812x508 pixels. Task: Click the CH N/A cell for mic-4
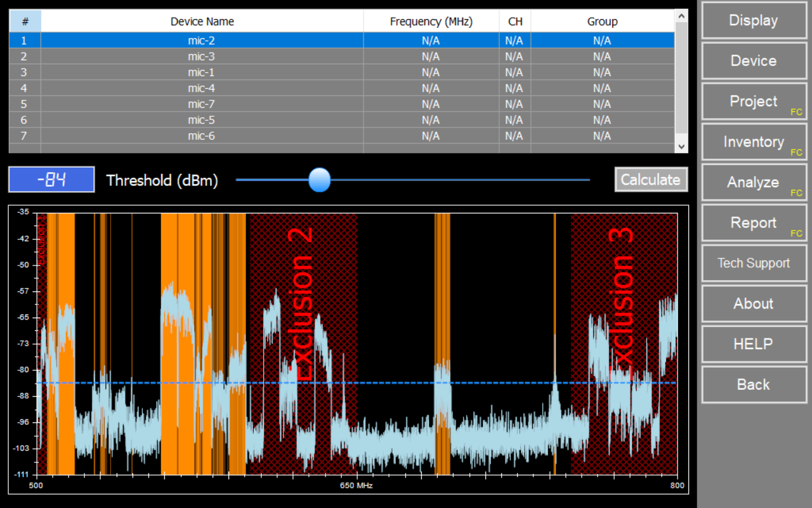pyautogui.click(x=515, y=88)
